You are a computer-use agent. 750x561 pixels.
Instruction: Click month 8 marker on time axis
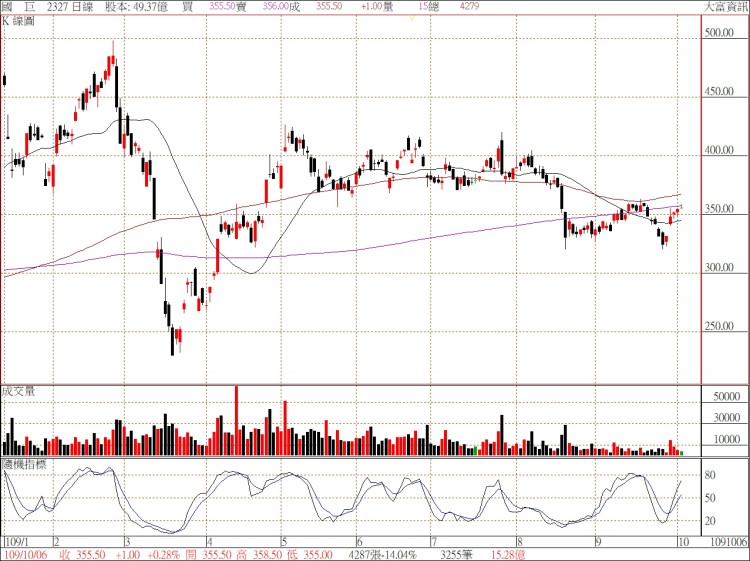(520, 539)
